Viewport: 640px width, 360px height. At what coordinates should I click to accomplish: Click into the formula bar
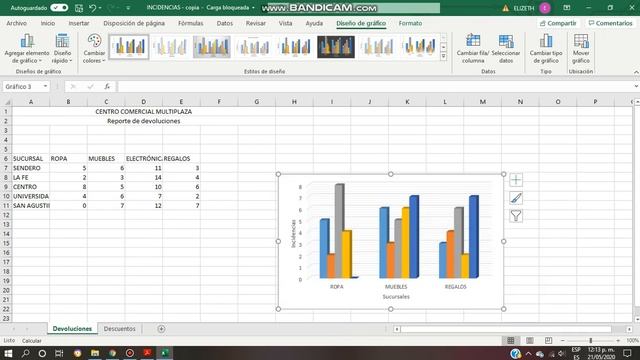tap(375, 87)
